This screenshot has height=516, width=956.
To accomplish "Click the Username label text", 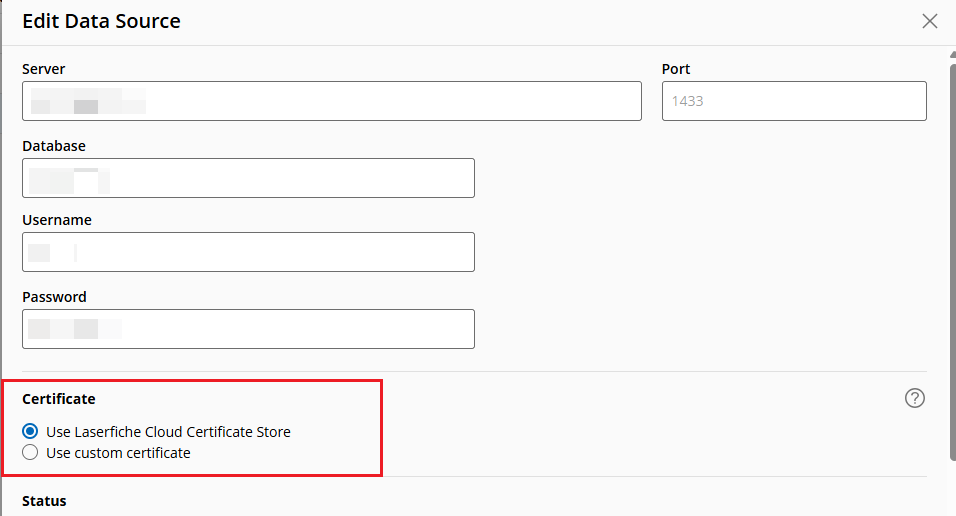I will pyautogui.click(x=57, y=220).
